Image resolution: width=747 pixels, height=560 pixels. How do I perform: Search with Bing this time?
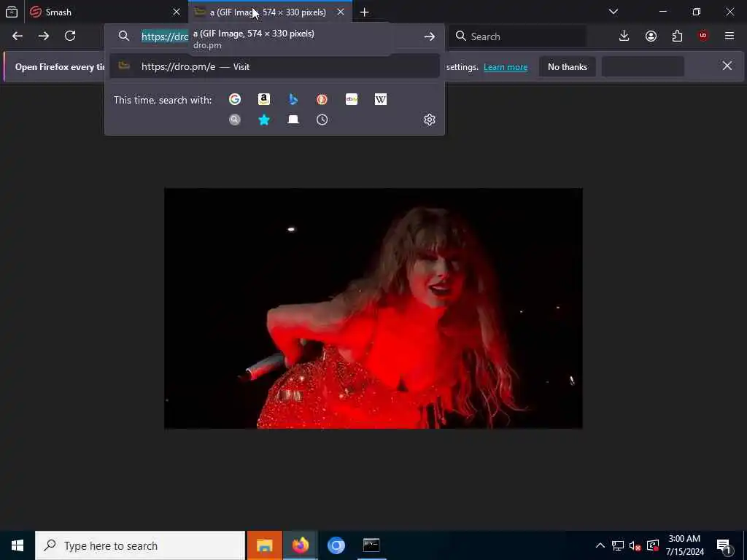click(293, 99)
